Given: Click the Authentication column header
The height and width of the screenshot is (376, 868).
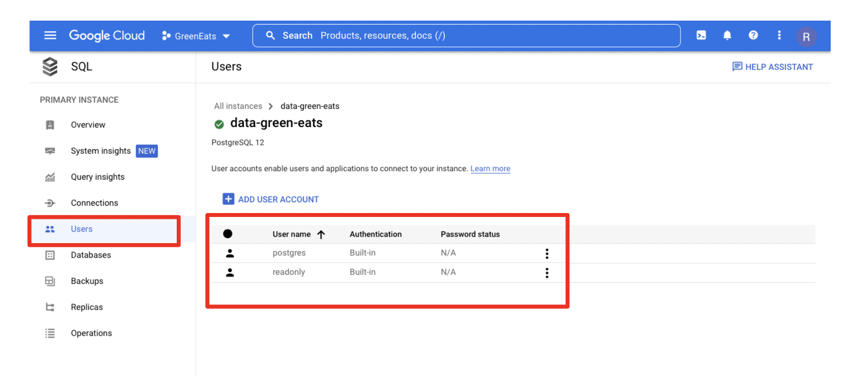Looking at the screenshot, I should 376,234.
